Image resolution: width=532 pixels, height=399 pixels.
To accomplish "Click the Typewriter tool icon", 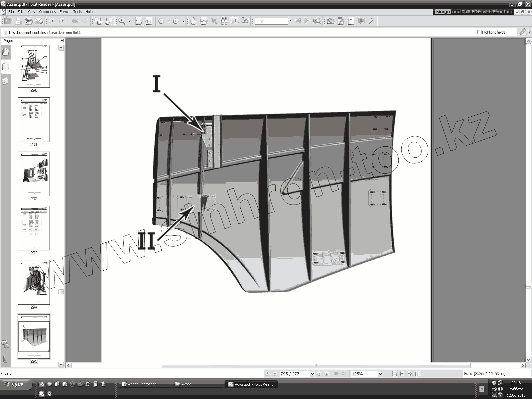I will pos(351,21).
